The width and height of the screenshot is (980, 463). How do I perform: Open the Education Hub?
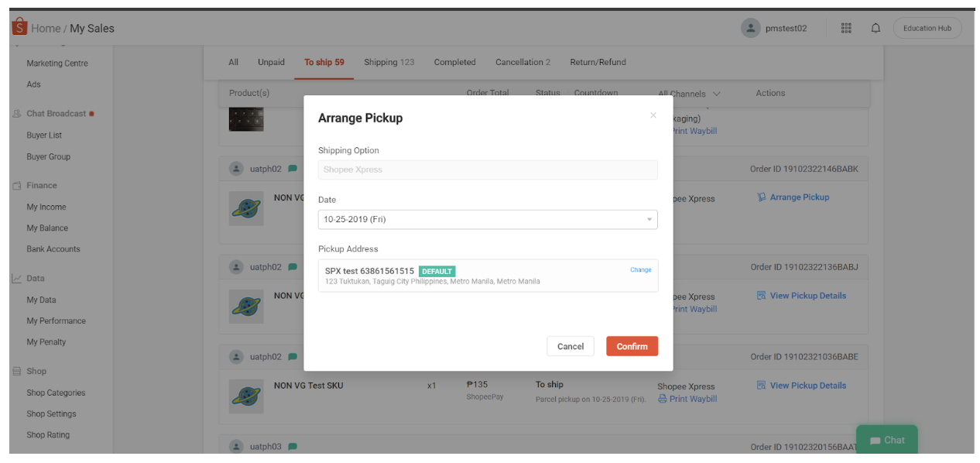point(927,27)
